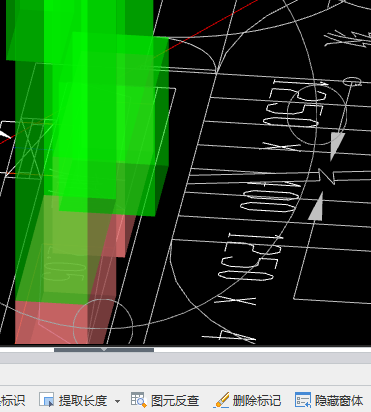Click the zigzag break-line symbol
Viewport: 371px width, 412px height.
(327, 176)
